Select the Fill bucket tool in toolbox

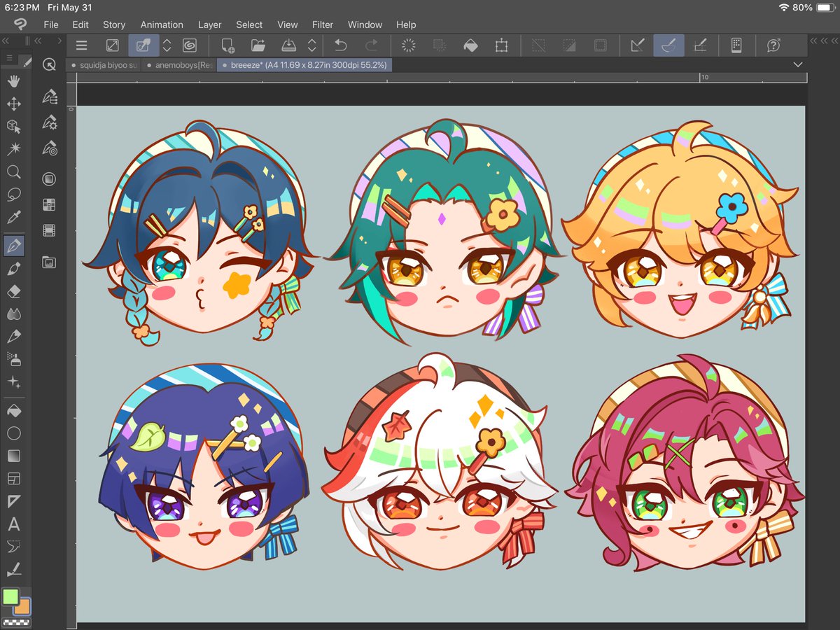point(13,411)
